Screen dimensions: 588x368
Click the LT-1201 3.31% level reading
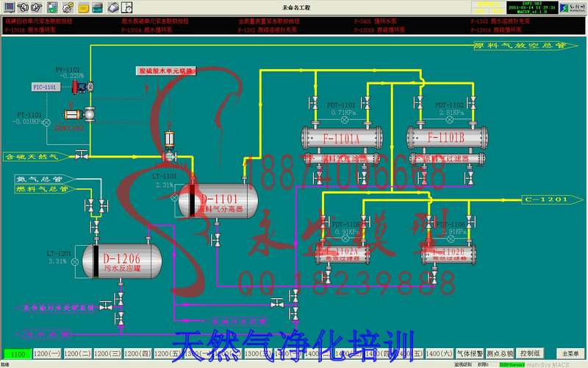pyautogui.click(x=58, y=261)
